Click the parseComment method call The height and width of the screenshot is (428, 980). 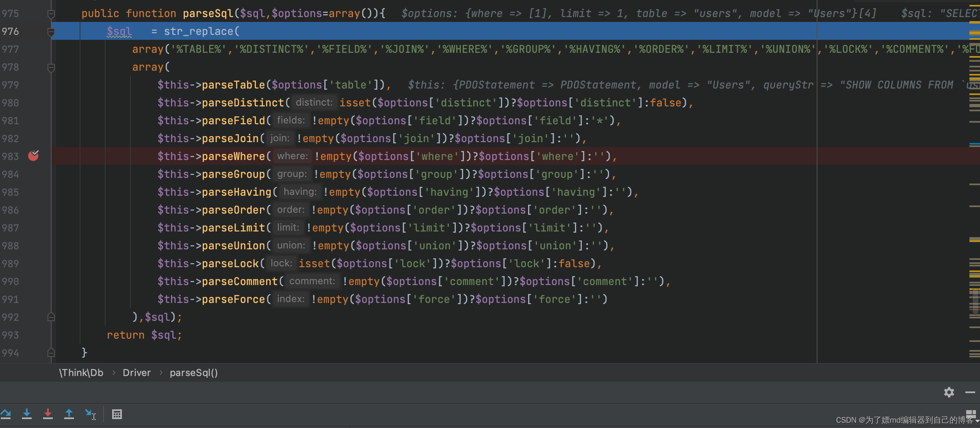(x=240, y=281)
